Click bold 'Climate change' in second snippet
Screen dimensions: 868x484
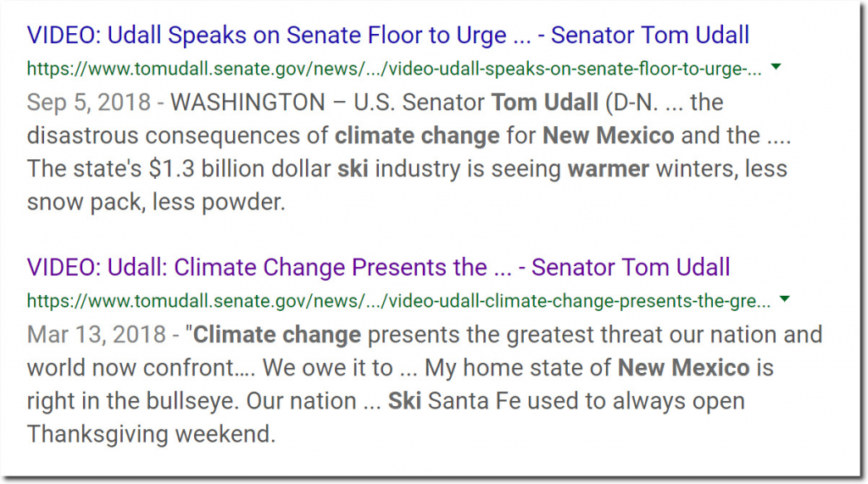click(277, 335)
